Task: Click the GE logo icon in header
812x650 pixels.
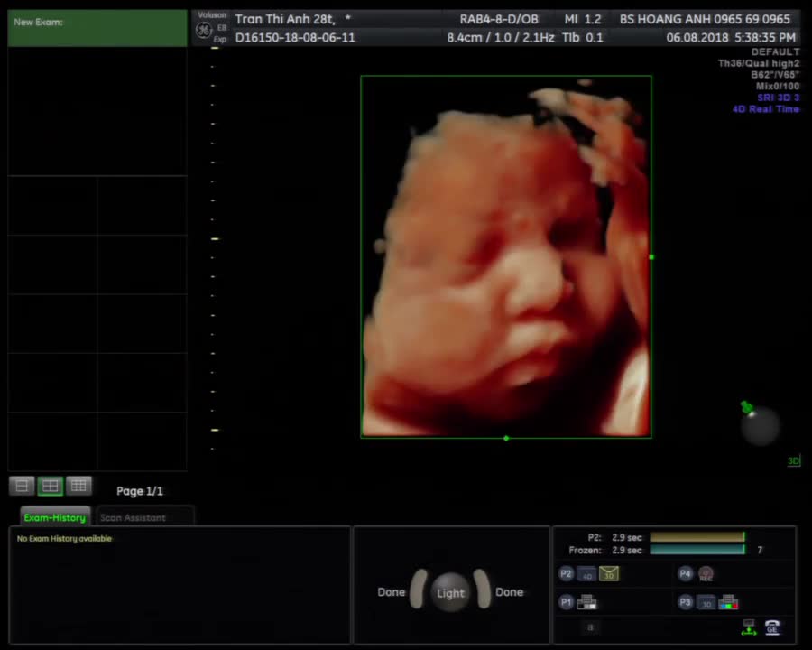Action: 204,31
